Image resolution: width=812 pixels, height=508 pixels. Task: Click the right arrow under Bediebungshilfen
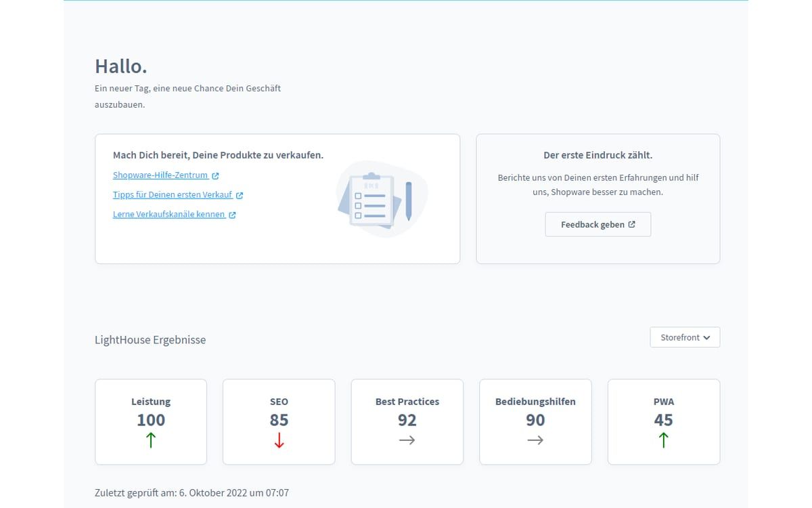[535, 440]
